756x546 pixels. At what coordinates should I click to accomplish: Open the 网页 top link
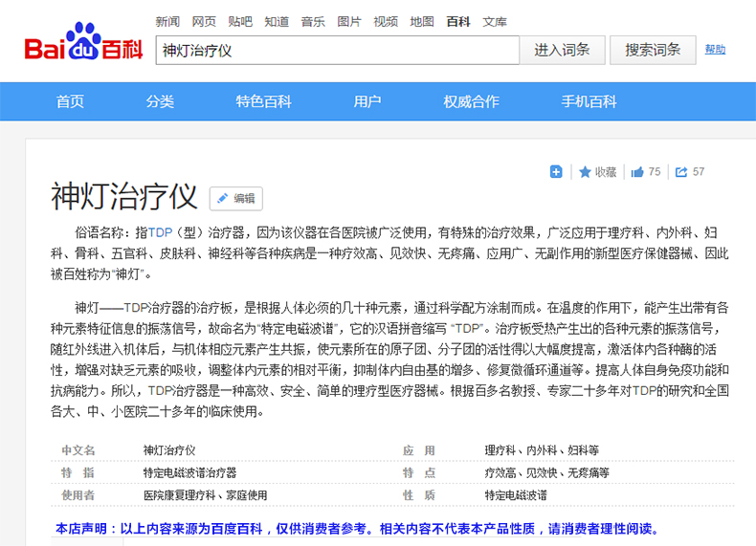coord(204,22)
